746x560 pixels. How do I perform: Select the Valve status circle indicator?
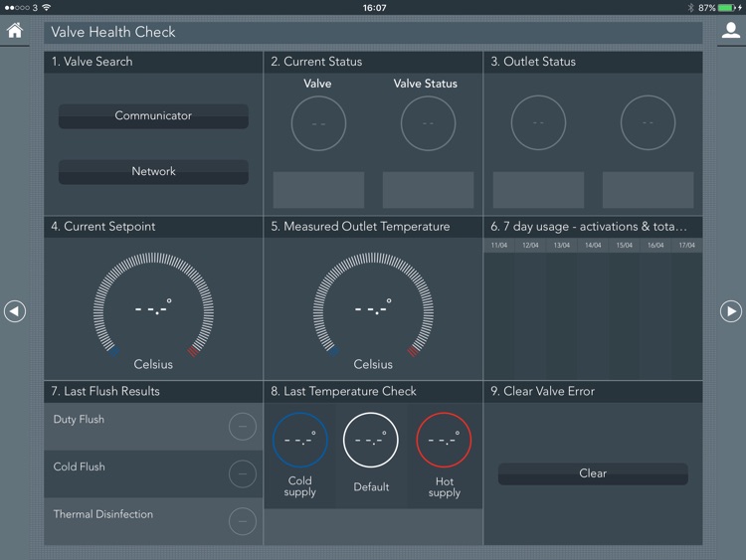point(318,123)
